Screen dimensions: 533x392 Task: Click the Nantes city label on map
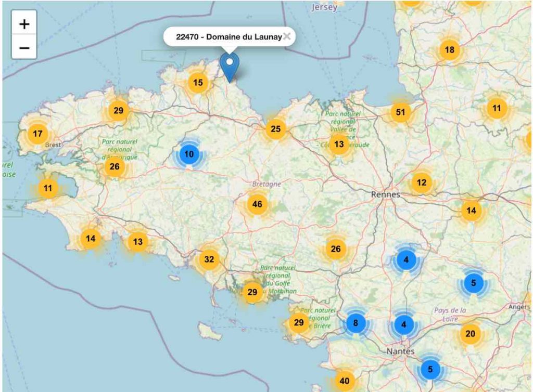400,351
